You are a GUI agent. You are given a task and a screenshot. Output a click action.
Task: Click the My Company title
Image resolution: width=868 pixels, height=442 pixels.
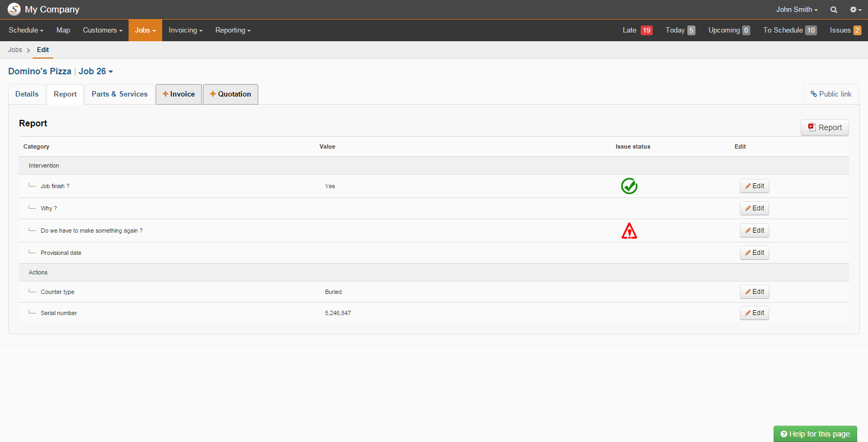[x=52, y=9]
